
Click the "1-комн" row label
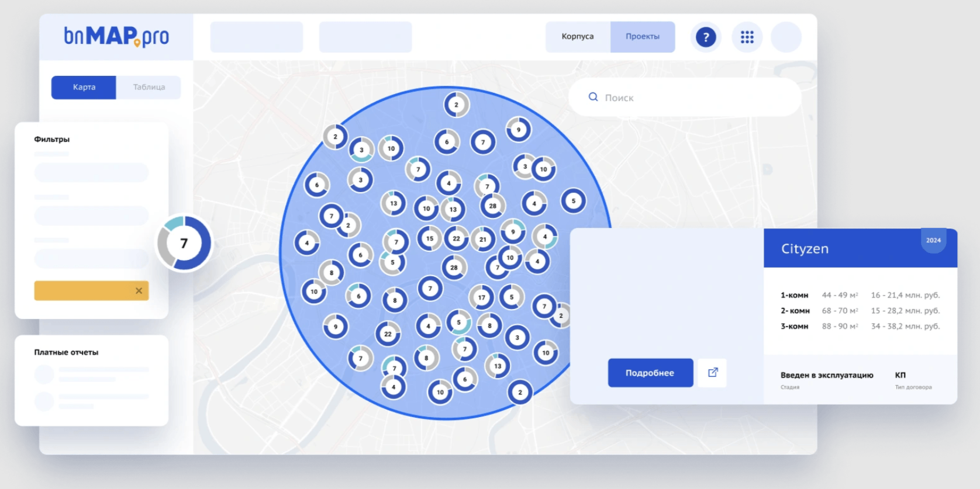tap(794, 296)
